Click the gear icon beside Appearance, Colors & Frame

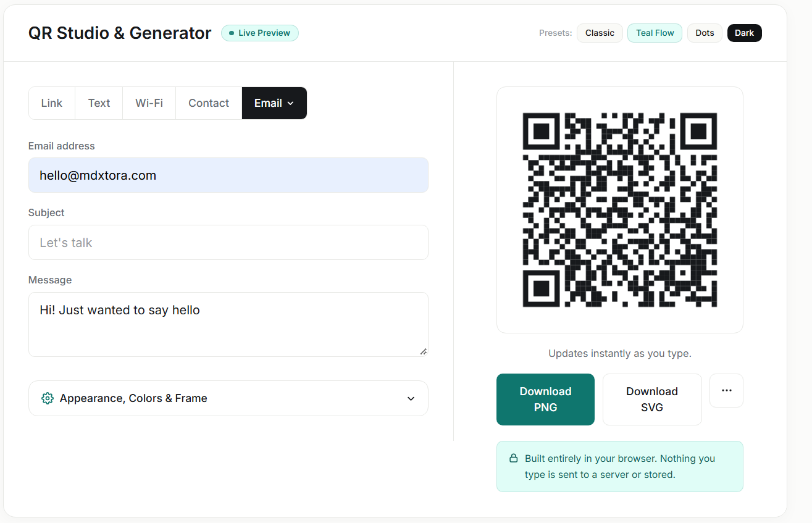47,398
